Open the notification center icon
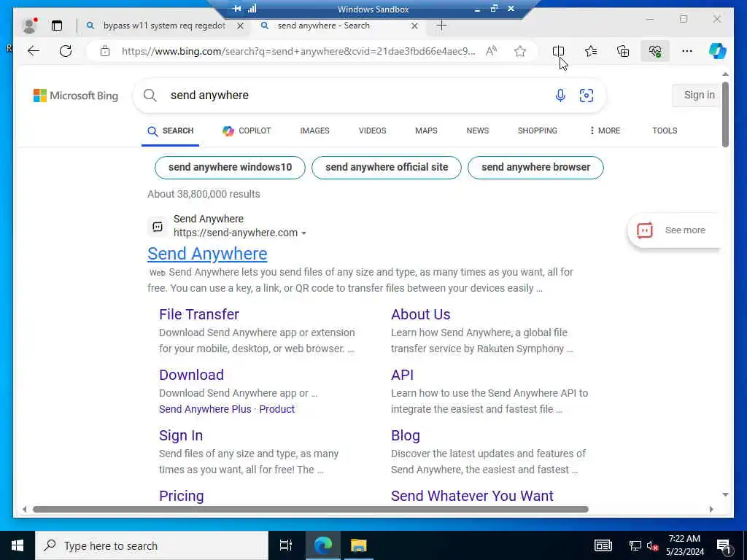The image size is (747, 560). (724, 546)
